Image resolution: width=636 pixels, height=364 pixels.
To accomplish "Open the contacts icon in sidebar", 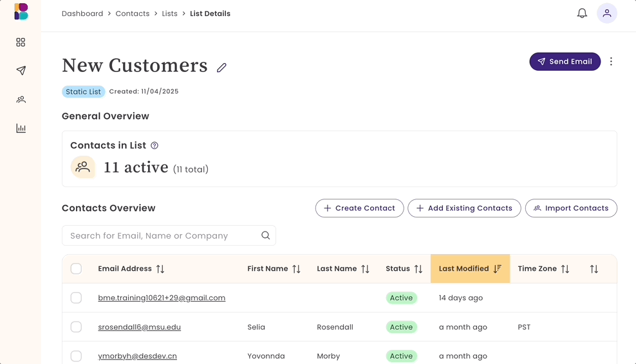I will pyautogui.click(x=21, y=100).
